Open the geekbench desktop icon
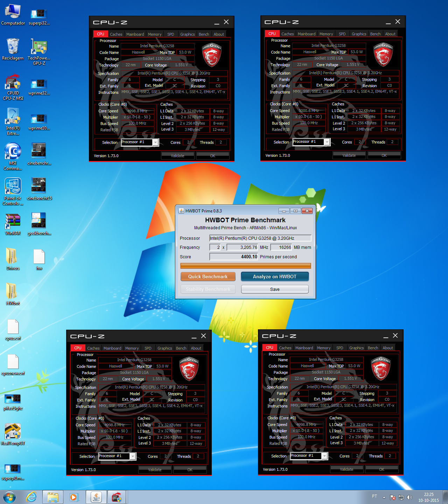The image size is (448, 504). (x=39, y=224)
